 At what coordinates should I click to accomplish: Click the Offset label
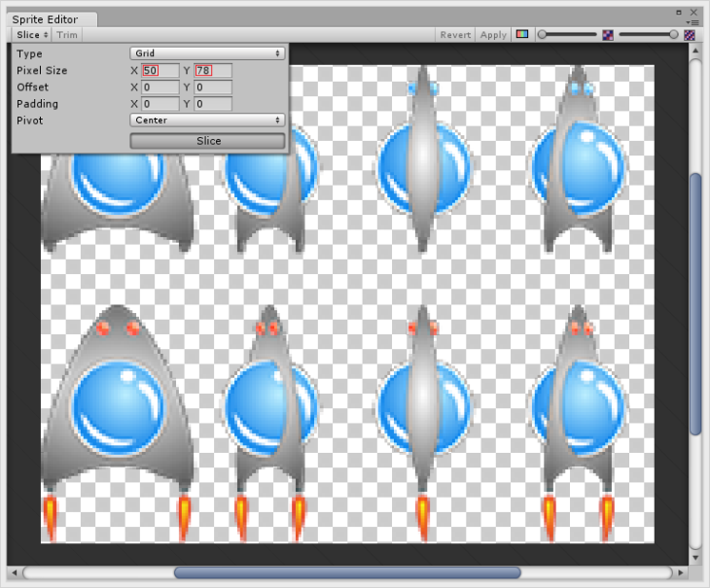[x=33, y=87]
